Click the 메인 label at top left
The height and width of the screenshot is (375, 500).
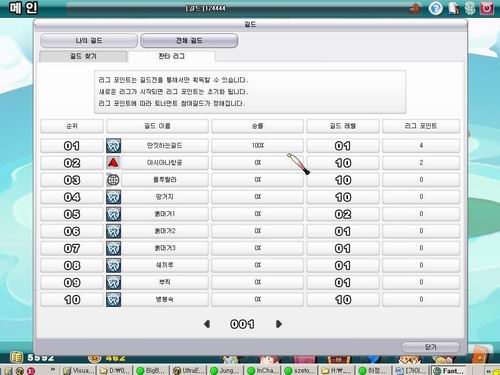(x=23, y=8)
